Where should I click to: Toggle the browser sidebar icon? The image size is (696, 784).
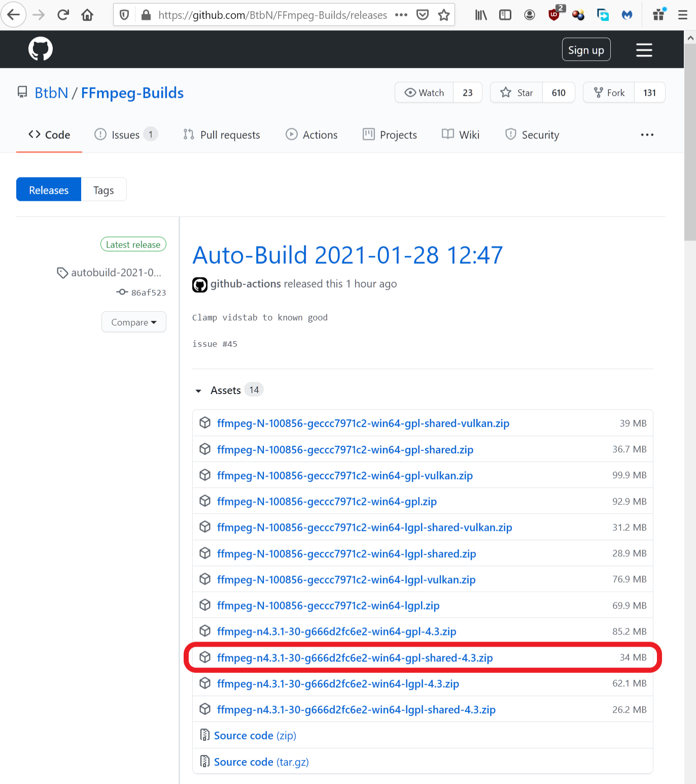point(505,15)
